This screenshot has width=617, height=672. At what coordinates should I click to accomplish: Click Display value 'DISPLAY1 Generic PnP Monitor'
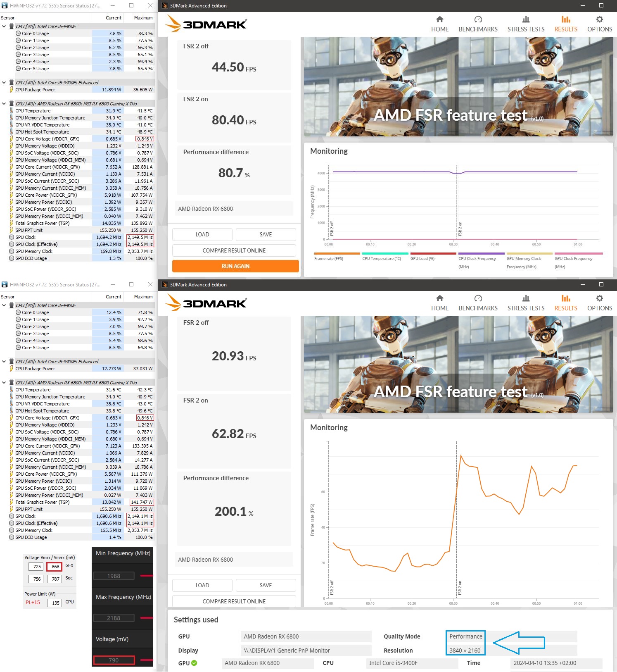(x=287, y=651)
